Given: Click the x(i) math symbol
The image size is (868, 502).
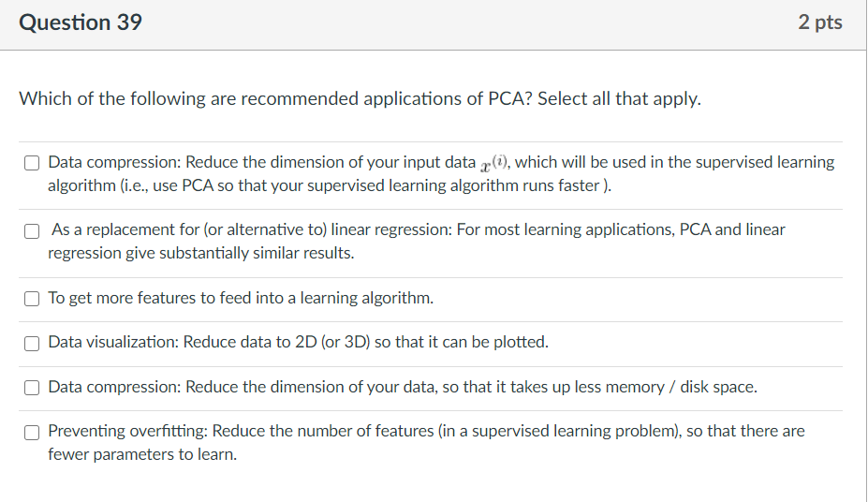Looking at the screenshot, I should tap(493, 164).
